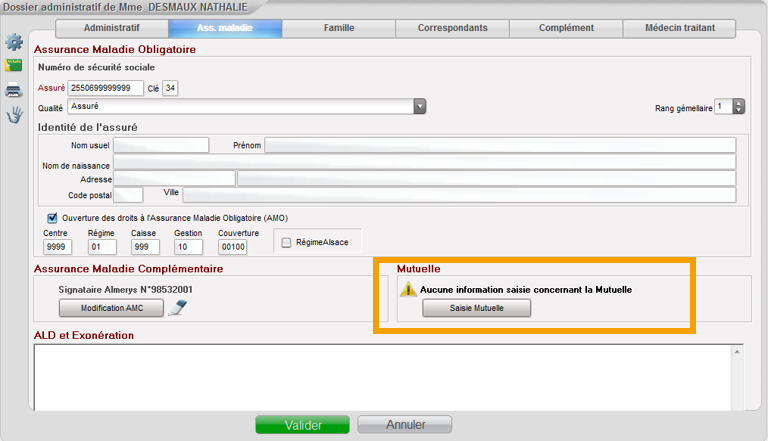Screen dimensions: 768x441
Task: Click the printer icon in sidebar
Action: pyautogui.click(x=14, y=91)
